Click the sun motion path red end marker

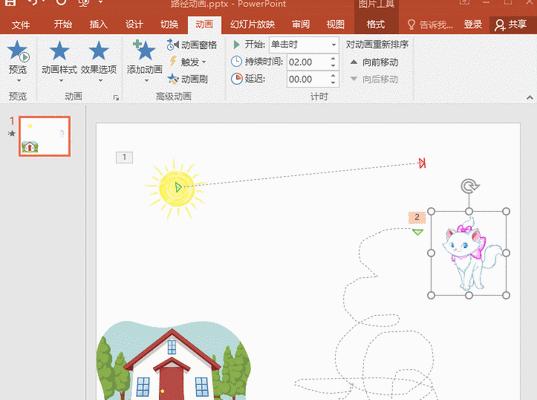click(422, 163)
